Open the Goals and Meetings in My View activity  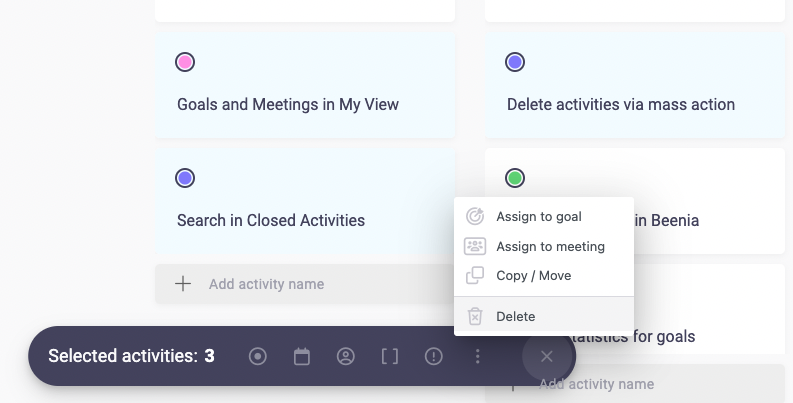pyautogui.click(x=288, y=104)
